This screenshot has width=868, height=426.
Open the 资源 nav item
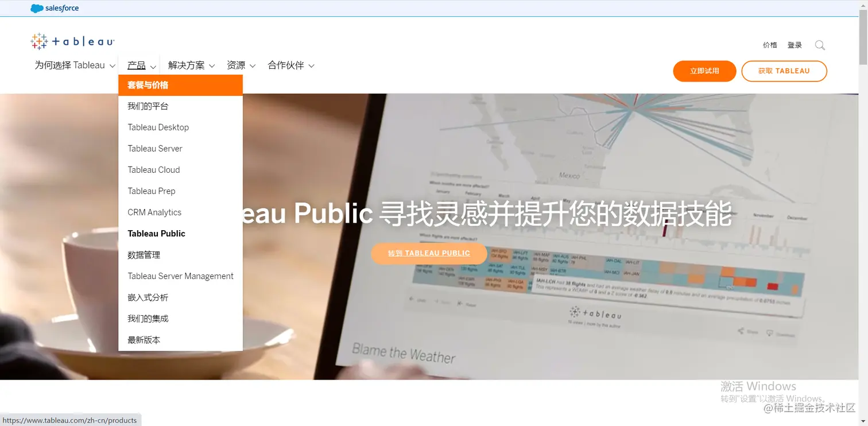click(x=236, y=65)
